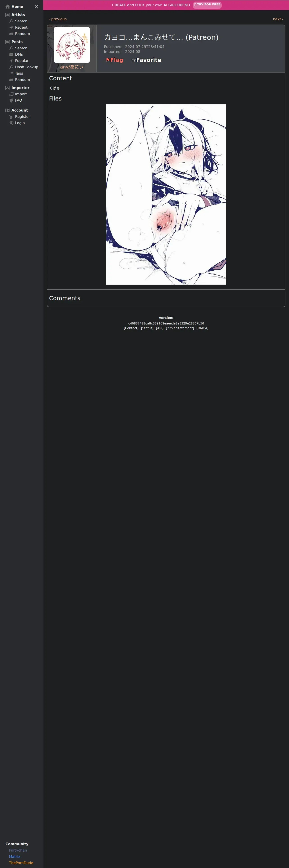Click the Posts Random dice icon
Viewport: 289px width, 868px height.
coord(11,80)
